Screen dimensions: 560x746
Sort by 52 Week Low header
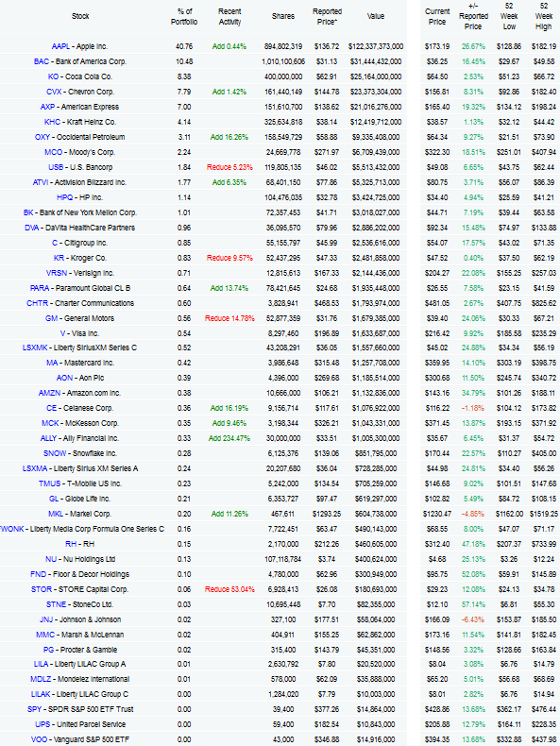pyautogui.click(x=509, y=16)
